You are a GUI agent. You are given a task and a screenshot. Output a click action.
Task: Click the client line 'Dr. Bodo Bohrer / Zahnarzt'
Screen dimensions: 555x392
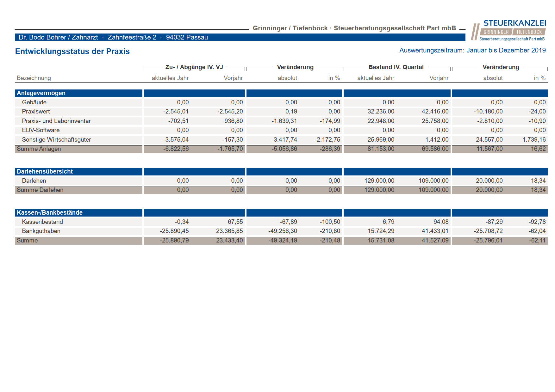58,37
